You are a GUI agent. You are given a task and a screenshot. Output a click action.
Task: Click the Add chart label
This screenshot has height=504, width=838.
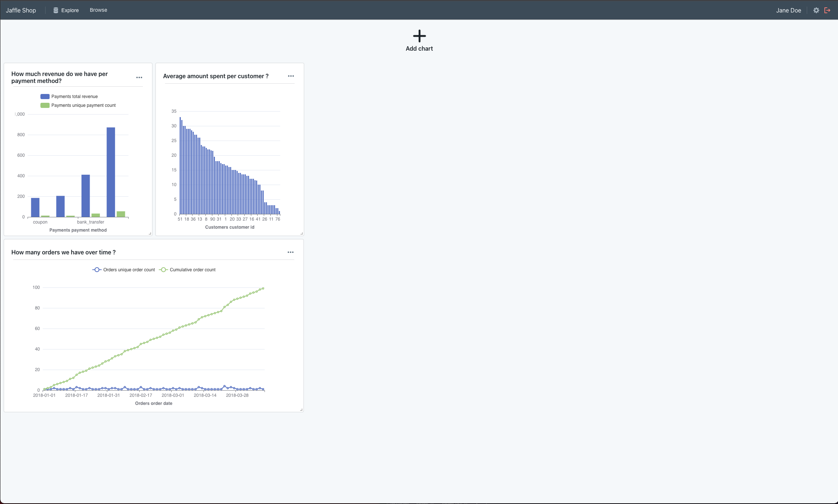[419, 48]
